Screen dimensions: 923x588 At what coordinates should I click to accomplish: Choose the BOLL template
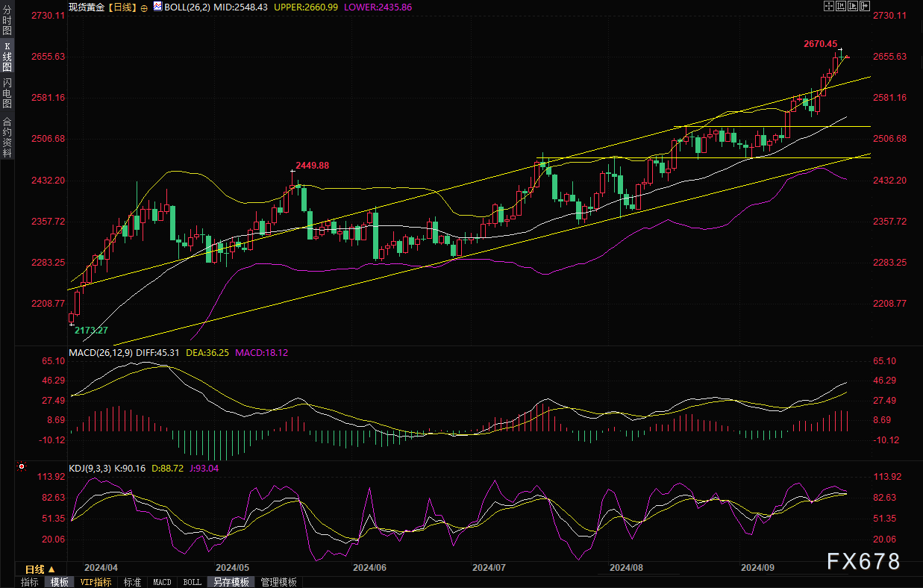coord(193,582)
